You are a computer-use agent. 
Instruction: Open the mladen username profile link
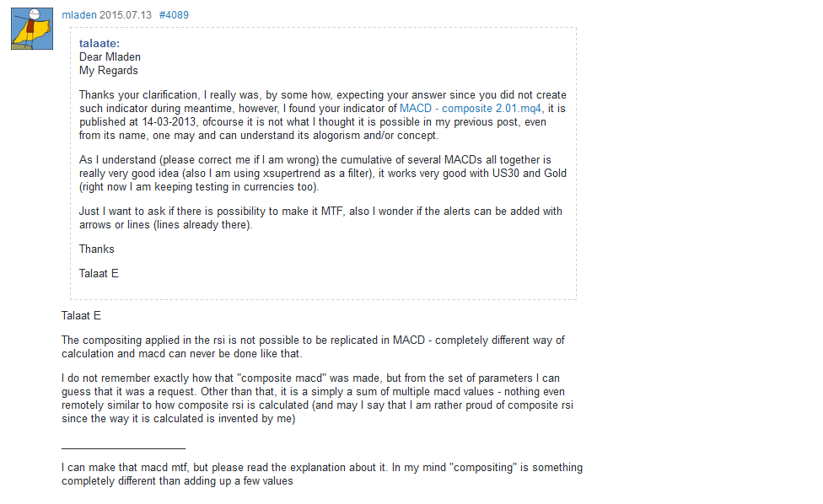click(x=79, y=15)
